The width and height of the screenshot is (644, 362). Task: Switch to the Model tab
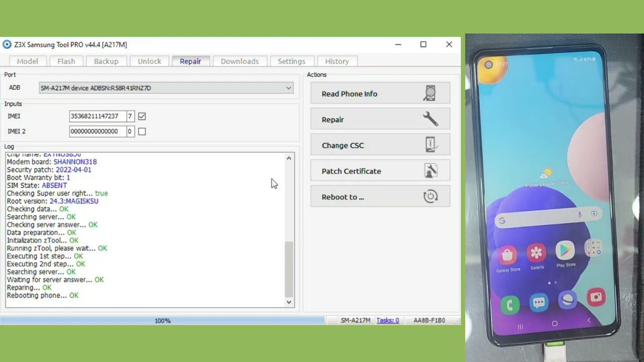28,61
